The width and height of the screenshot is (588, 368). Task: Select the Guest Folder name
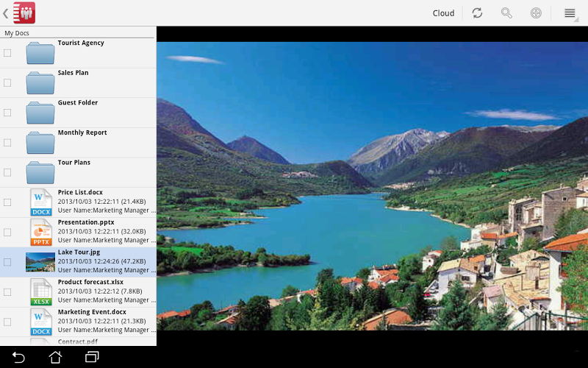(x=78, y=102)
